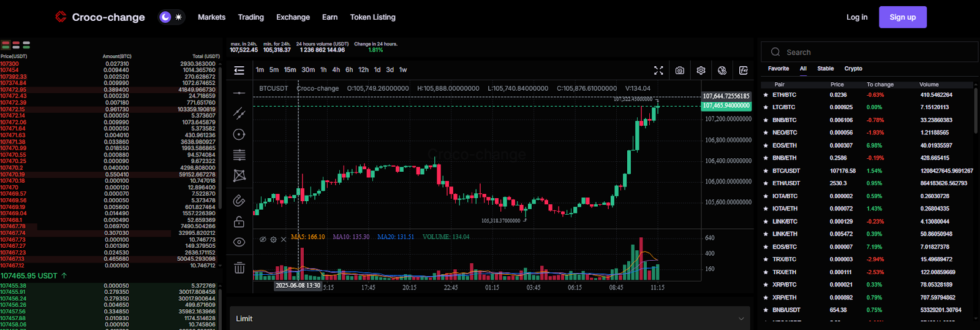Viewport: 980px width, 330px height.
Task: Open volume indicator settings gear
Action: click(273, 239)
